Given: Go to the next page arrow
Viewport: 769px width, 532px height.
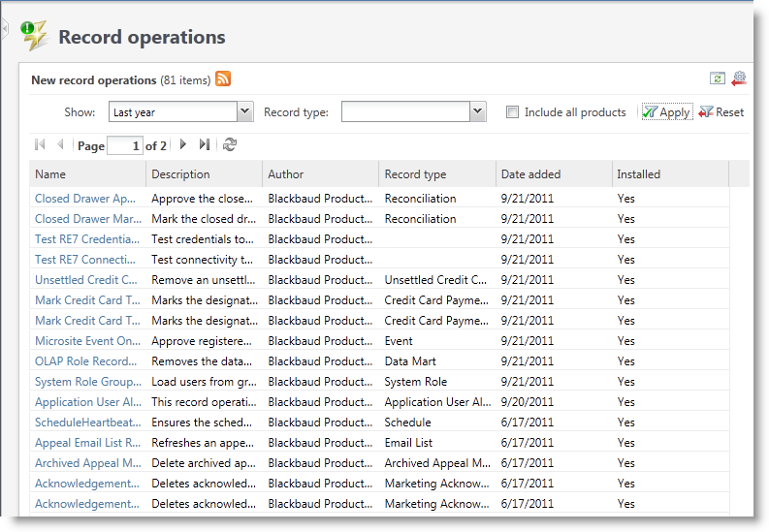Looking at the screenshot, I should 183,145.
